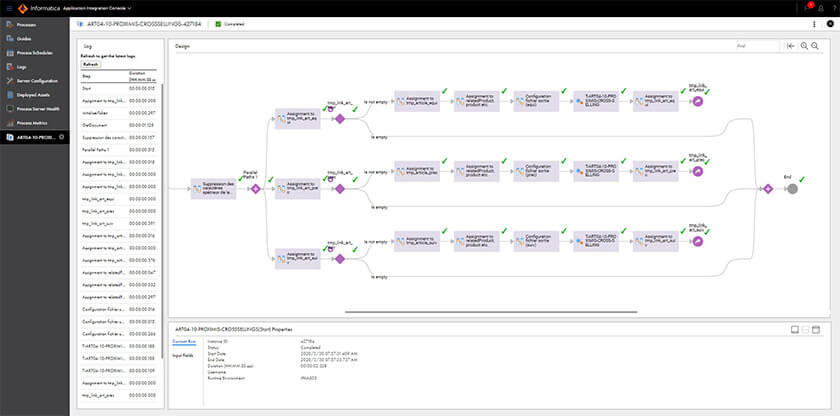Click the black round close button in the header
Viewport: 840px width, 416px height.
pos(830,24)
